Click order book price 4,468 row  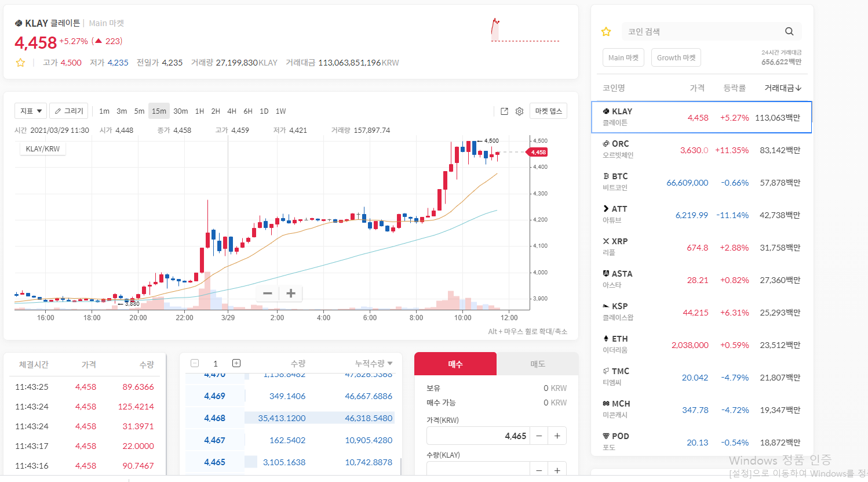point(290,418)
